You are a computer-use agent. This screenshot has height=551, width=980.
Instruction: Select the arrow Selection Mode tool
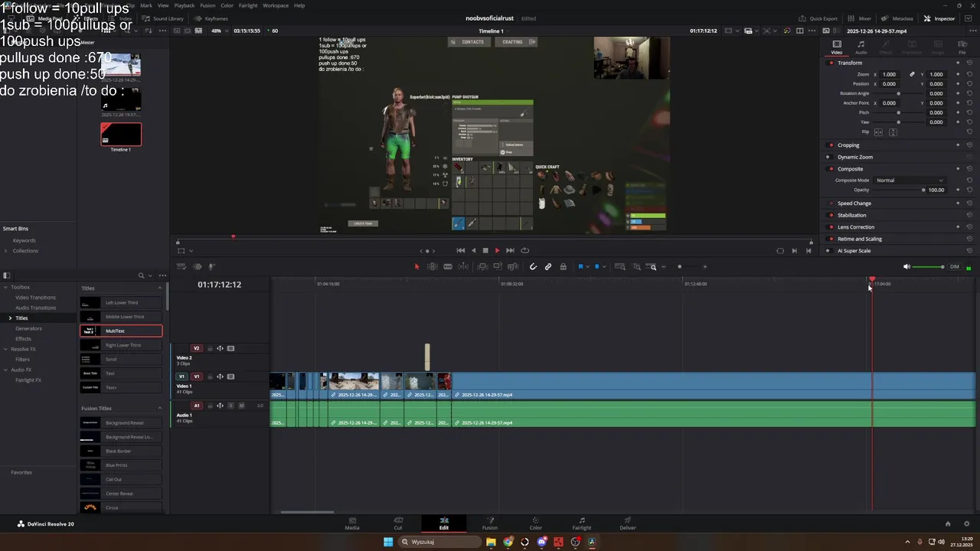click(416, 266)
